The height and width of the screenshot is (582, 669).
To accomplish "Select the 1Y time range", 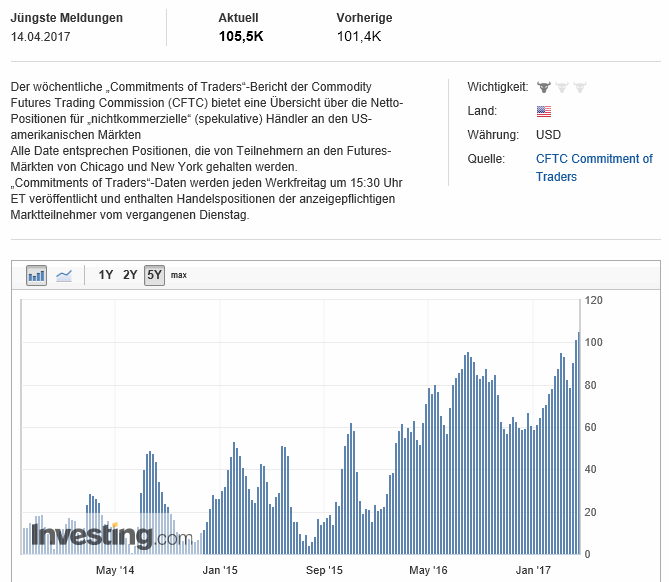I will 105,275.
